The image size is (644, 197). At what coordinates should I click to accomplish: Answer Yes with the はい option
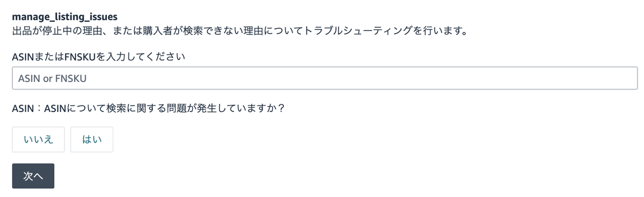pos(92,140)
